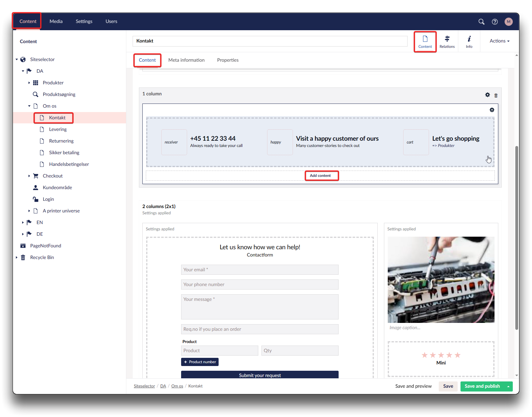Open search with the magnifier icon

tap(481, 21)
